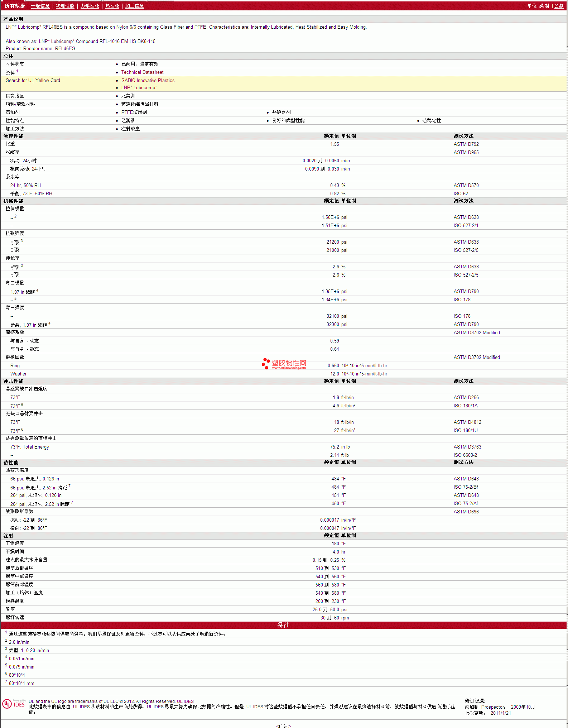Click the 0.64 static friction value
This screenshot has height=728, width=568.
[334, 349]
